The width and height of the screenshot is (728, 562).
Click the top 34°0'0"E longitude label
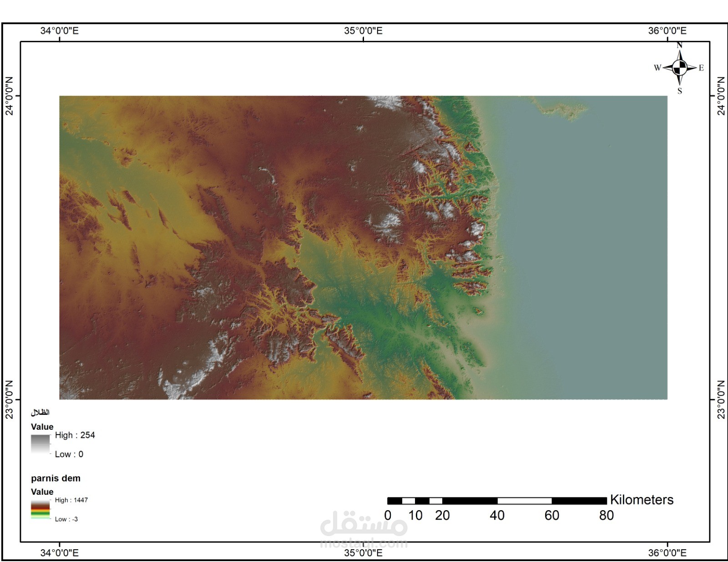click(x=60, y=31)
